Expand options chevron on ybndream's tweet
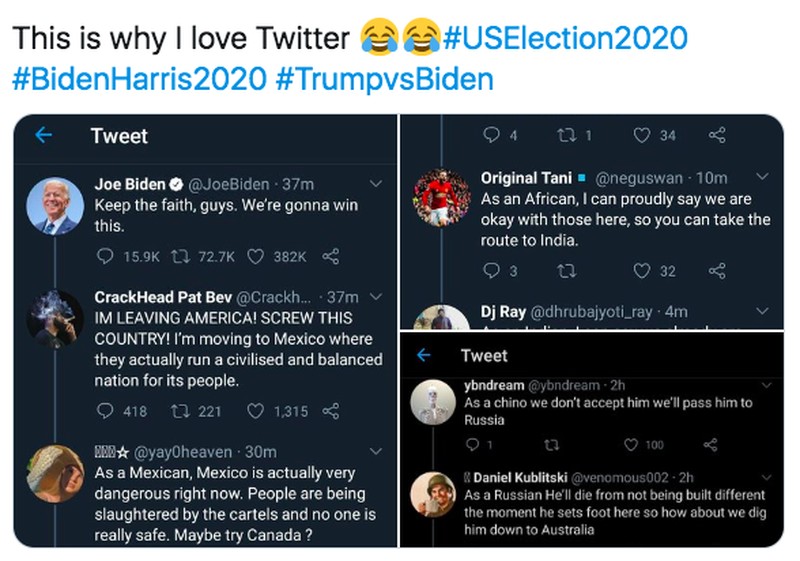This screenshot has width=800, height=561. [766, 384]
